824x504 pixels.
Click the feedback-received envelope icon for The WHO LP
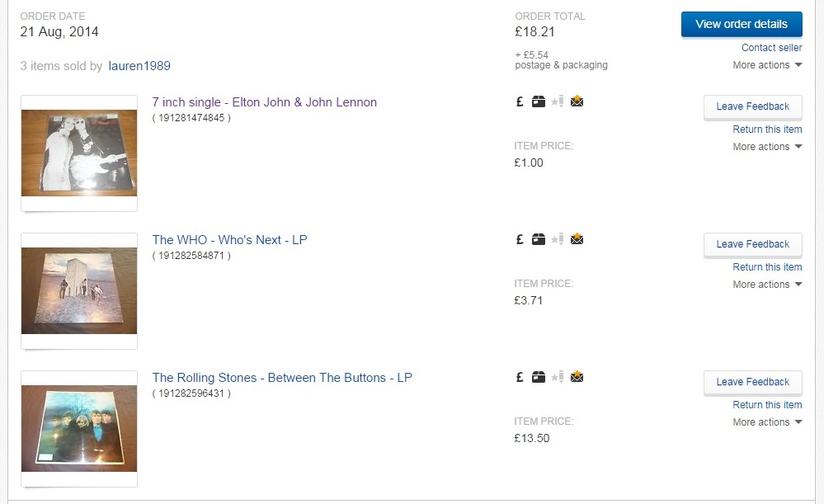pos(577,240)
